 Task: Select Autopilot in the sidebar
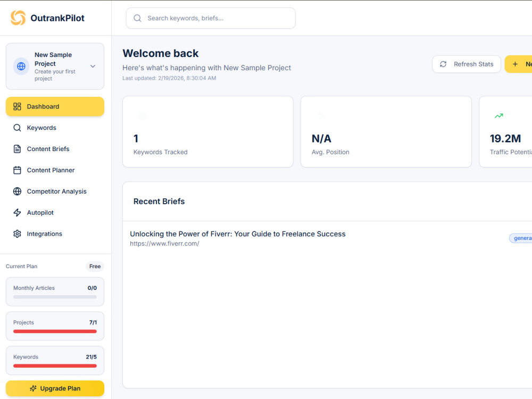tap(55, 213)
